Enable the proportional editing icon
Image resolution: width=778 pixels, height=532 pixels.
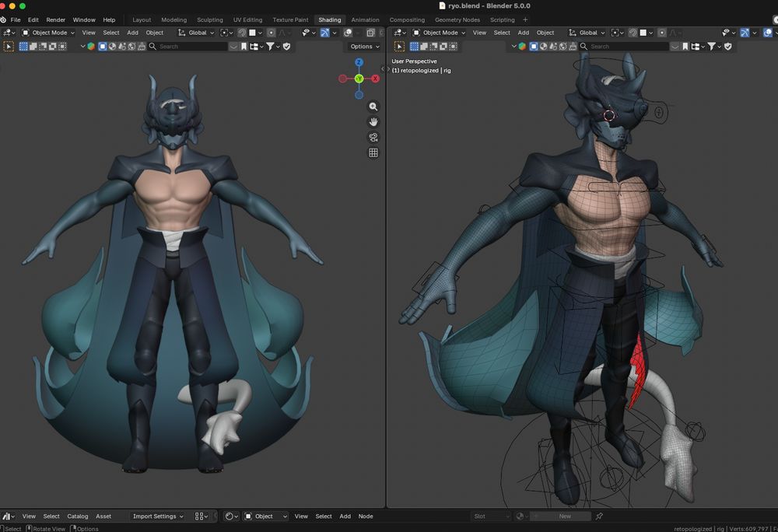click(x=271, y=33)
